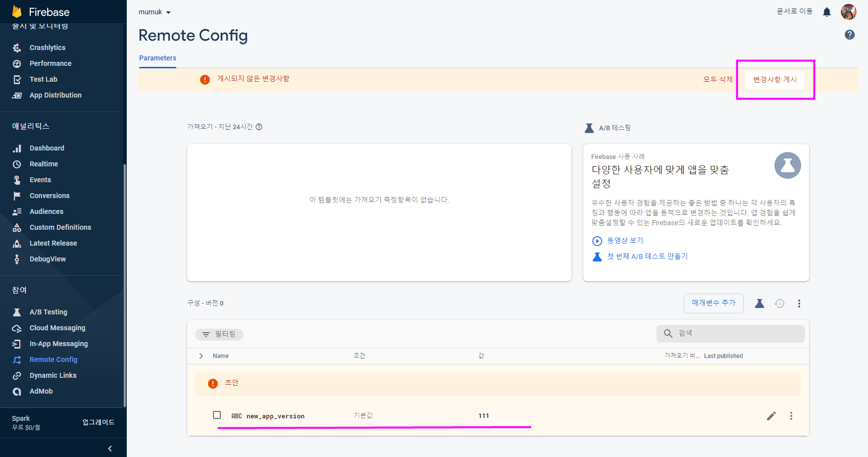Viewport: 868px width, 457px height.
Task: Click the A/B test flask icon beside 매개변수 추가
Action: coord(760,304)
